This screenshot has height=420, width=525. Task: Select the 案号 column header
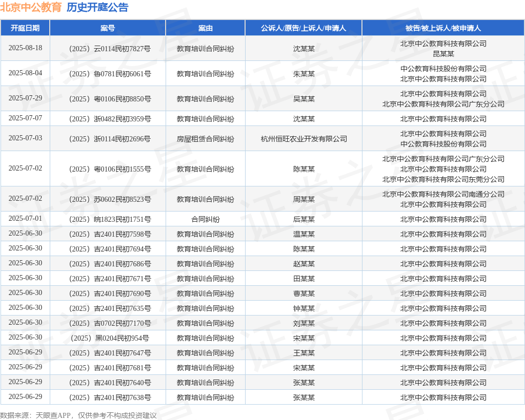(108, 28)
